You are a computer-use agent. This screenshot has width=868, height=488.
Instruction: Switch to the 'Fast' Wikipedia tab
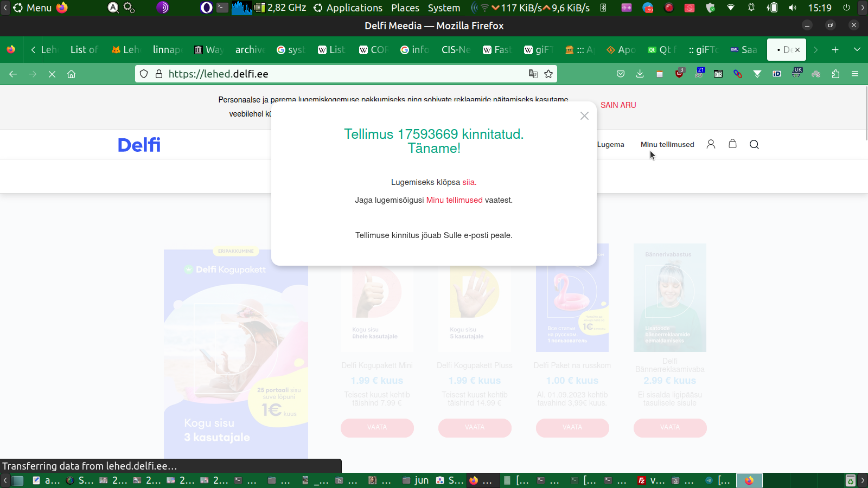[497, 50]
